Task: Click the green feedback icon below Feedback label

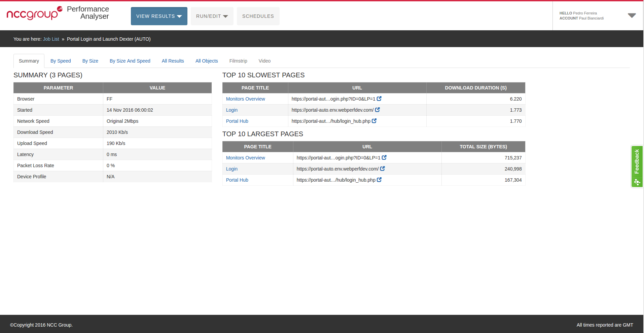Action: point(637,182)
